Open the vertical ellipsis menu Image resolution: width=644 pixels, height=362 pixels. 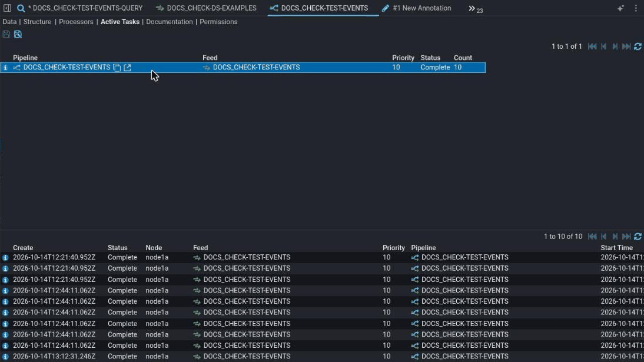point(636,8)
